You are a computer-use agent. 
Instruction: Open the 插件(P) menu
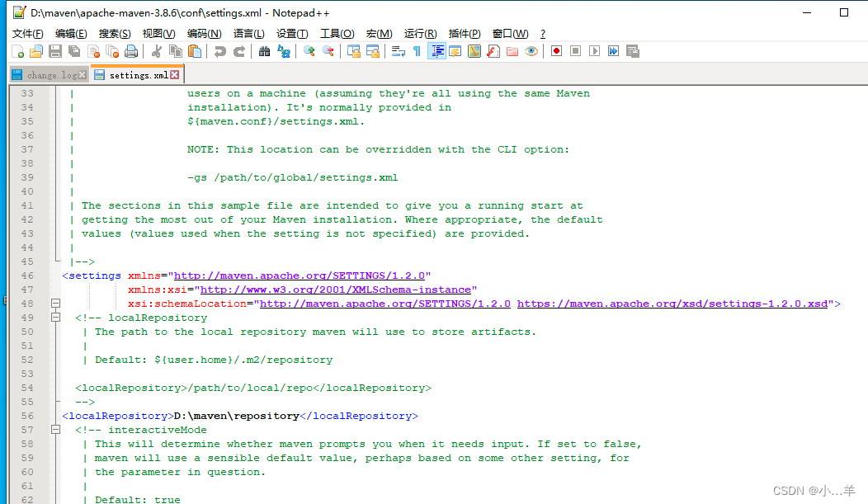tap(465, 34)
